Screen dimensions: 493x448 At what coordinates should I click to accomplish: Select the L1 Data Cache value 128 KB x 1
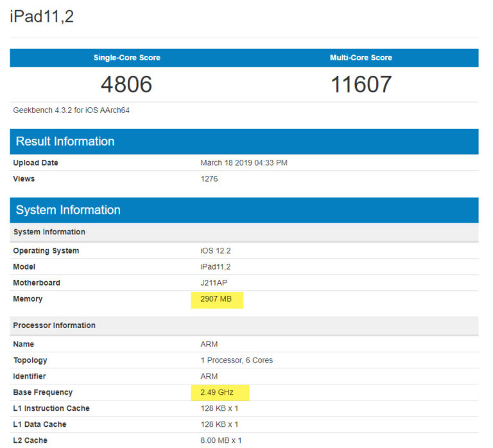coord(220,424)
